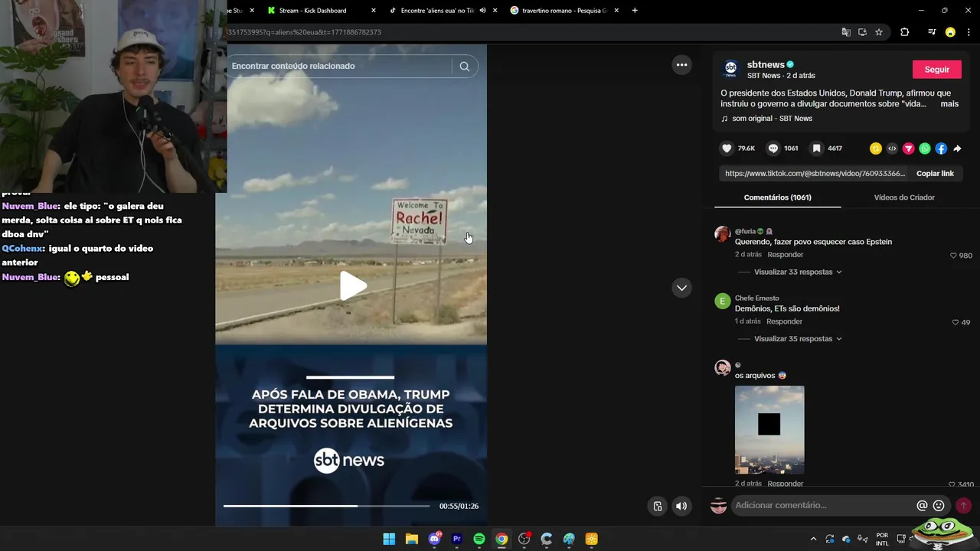The width and height of the screenshot is (980, 551).
Task: Open Spotify from taskbar
Action: point(479,539)
